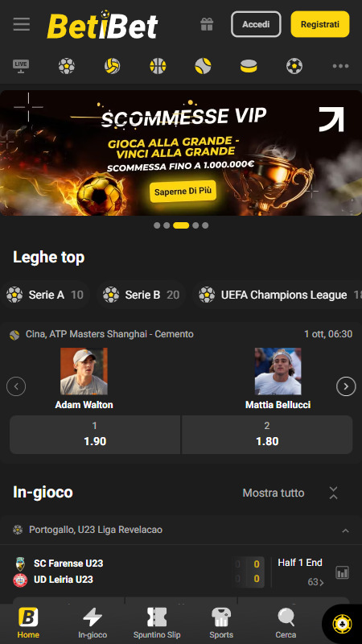Click the Registrati button
The image size is (362, 644).
click(x=320, y=24)
